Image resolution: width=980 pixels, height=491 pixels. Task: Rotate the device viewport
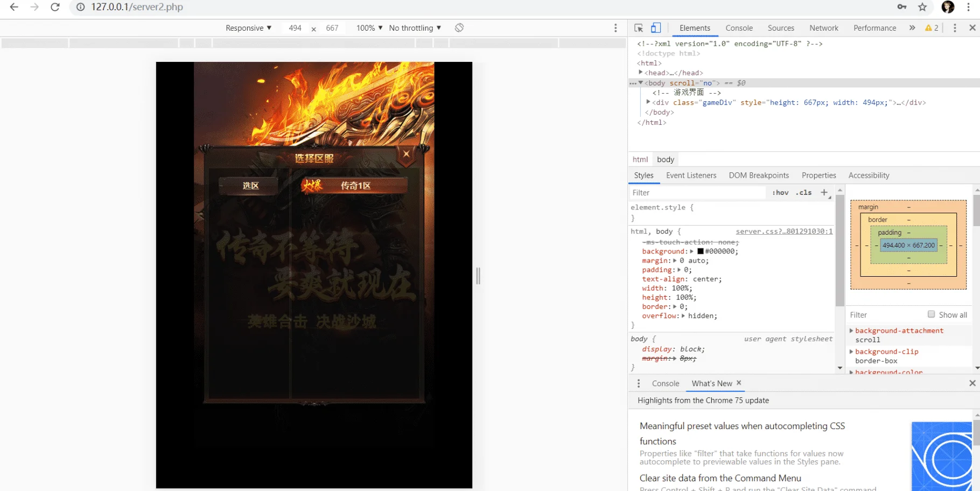coord(459,28)
